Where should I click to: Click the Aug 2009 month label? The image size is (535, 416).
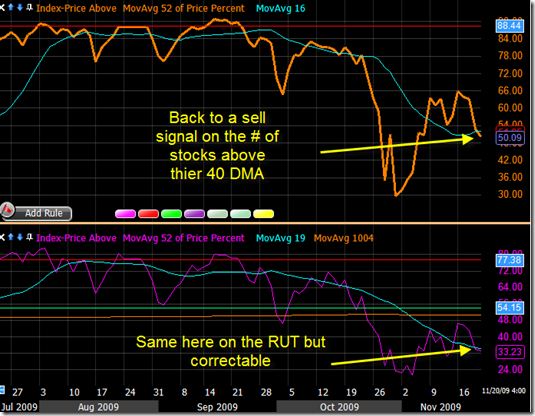coord(98,407)
